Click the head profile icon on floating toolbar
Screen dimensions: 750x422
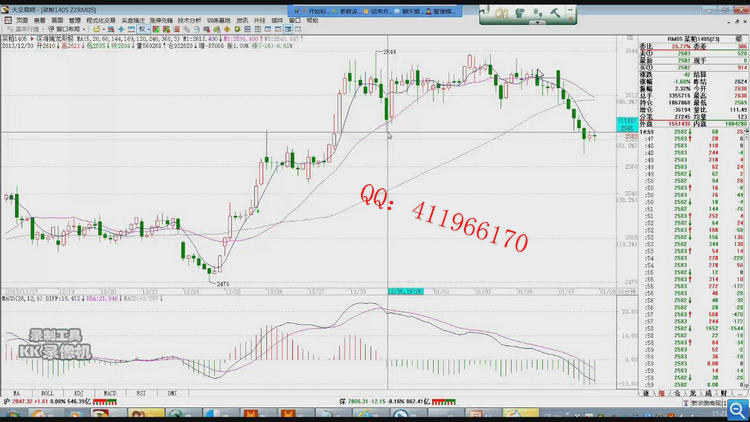coord(519,13)
